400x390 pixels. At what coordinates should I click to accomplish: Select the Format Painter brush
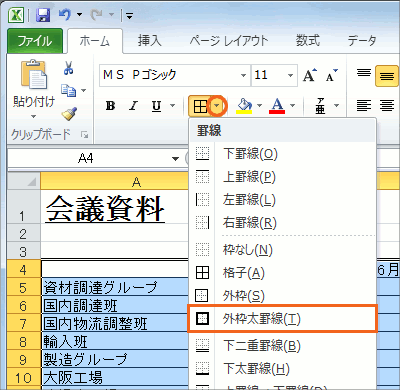click(x=69, y=113)
